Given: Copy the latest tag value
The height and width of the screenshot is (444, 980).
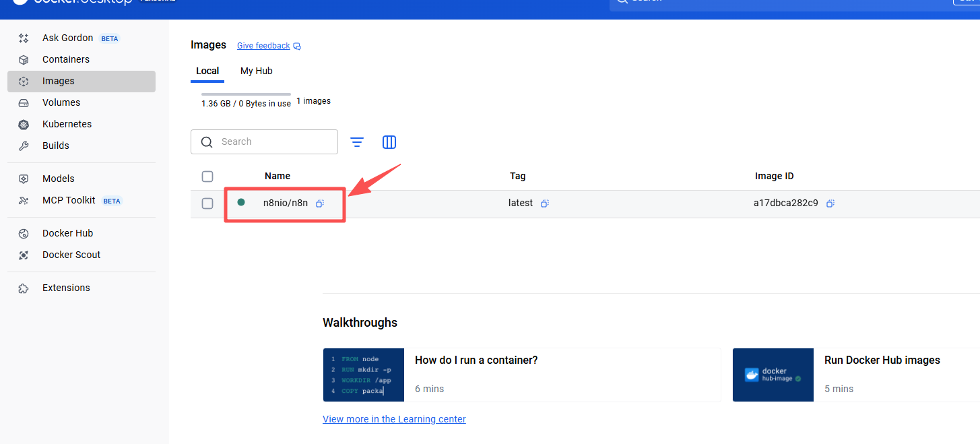Looking at the screenshot, I should pyautogui.click(x=545, y=203).
